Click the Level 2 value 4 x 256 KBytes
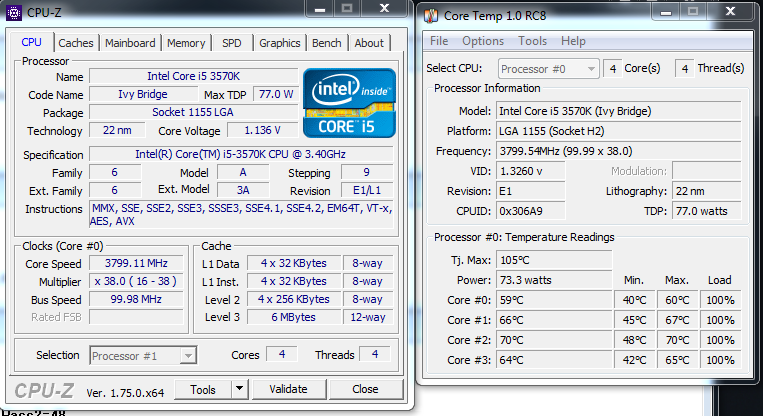Image resolution: width=763 pixels, height=416 pixels. tap(294, 299)
